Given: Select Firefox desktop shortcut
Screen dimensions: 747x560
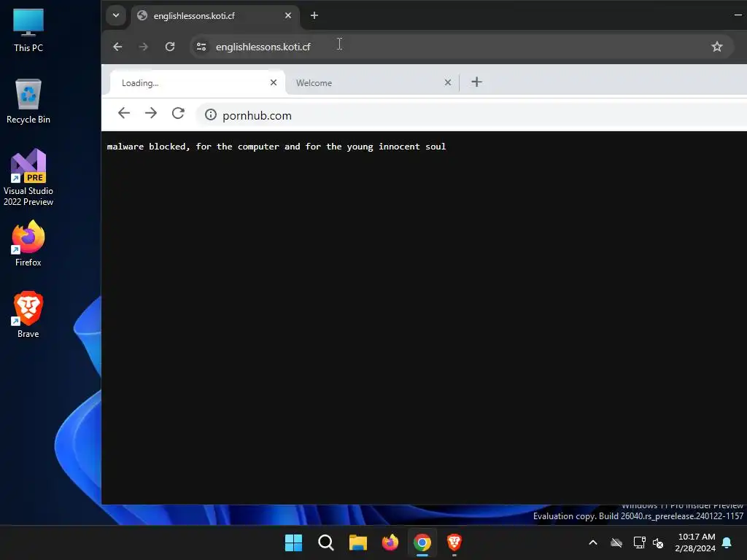Looking at the screenshot, I should (x=28, y=244).
